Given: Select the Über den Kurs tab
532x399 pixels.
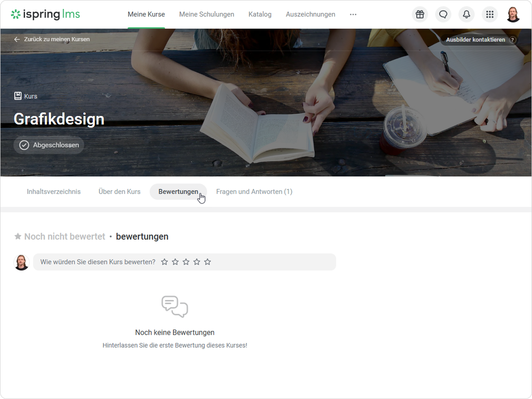Looking at the screenshot, I should point(120,192).
